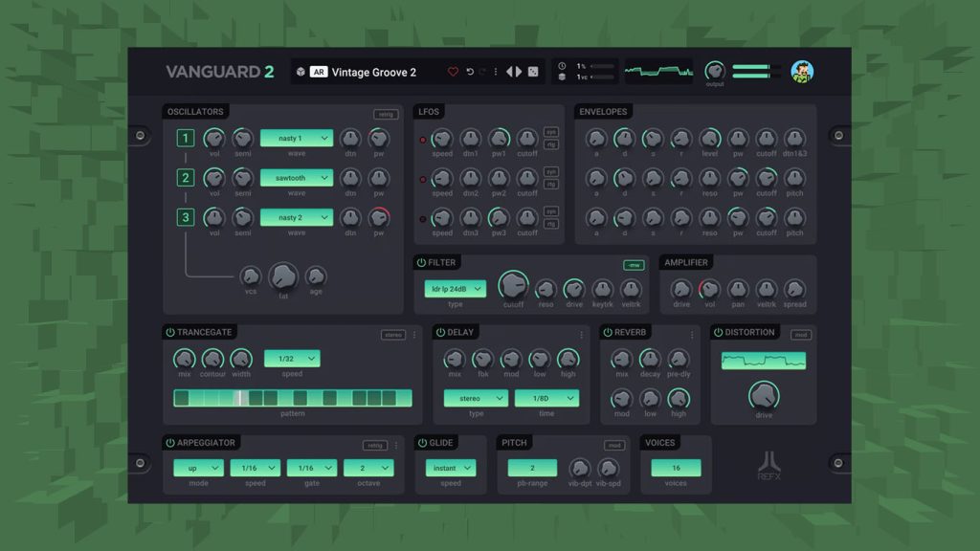The width and height of the screenshot is (980, 551).
Task: Select oscillator 2 number tab
Action: point(185,178)
